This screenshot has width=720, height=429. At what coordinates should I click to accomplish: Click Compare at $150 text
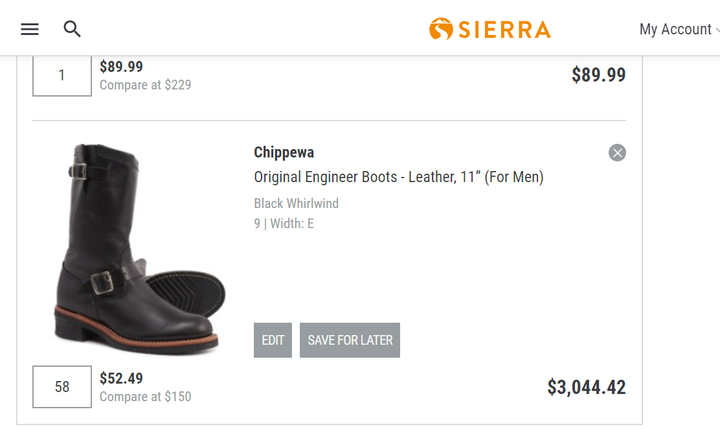[x=146, y=396]
